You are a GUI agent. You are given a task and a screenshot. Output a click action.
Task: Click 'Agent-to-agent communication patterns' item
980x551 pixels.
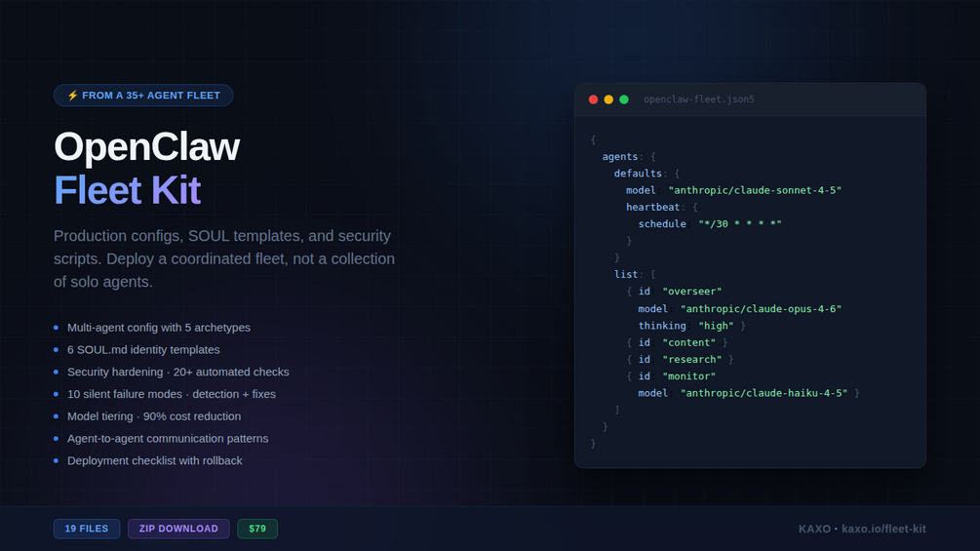[168, 439]
